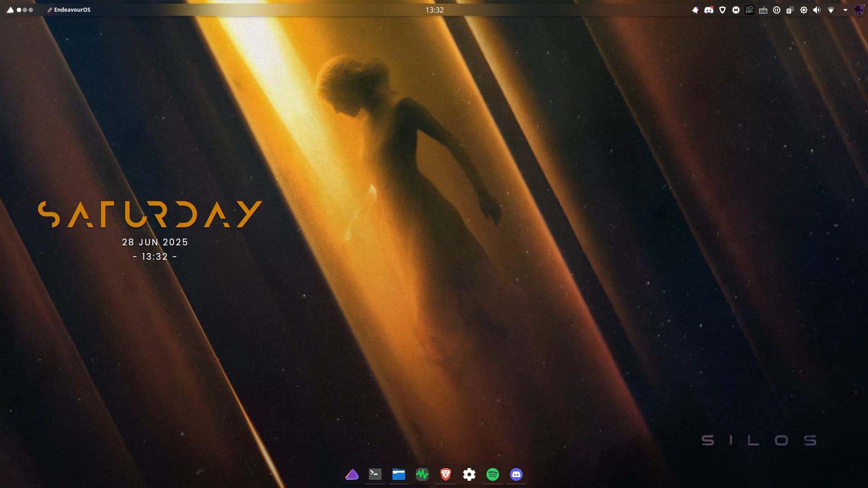
Task: Open Discord from the dock
Action: [516, 474]
